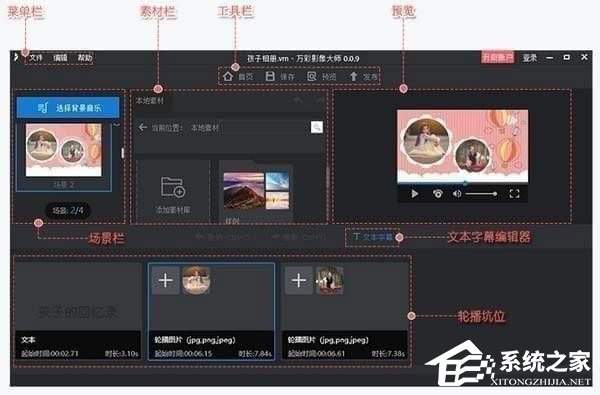The height and width of the screenshot is (395, 600).
Task: Open the 帮助 menu
Action: [85, 58]
